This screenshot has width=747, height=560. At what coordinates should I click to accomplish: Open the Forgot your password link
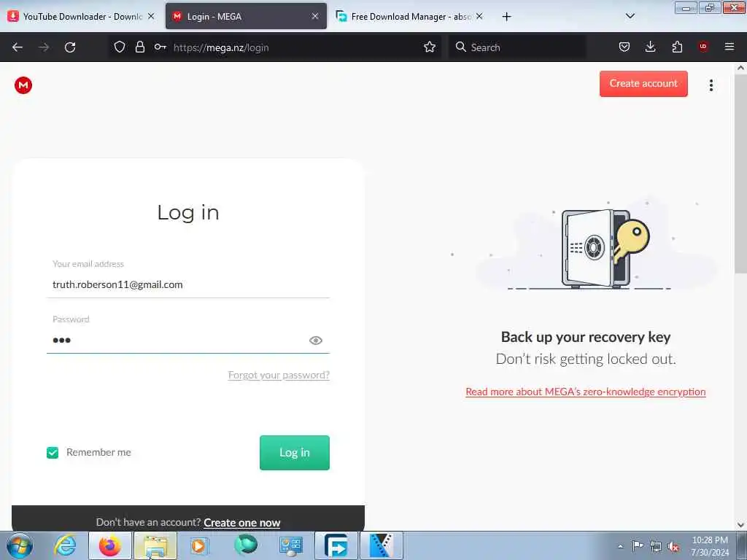pos(279,375)
